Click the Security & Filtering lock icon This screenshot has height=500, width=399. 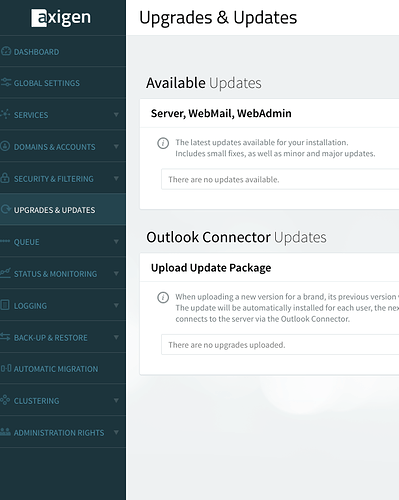click(5, 178)
